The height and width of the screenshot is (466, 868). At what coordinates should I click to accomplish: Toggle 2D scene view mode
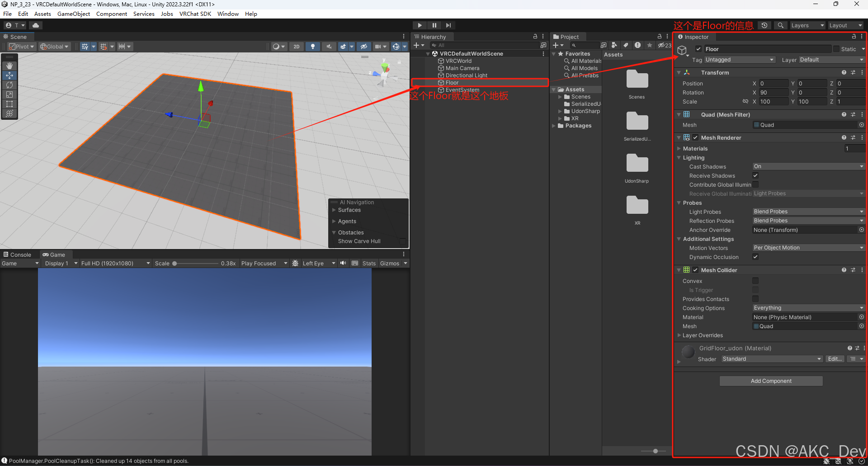click(297, 47)
